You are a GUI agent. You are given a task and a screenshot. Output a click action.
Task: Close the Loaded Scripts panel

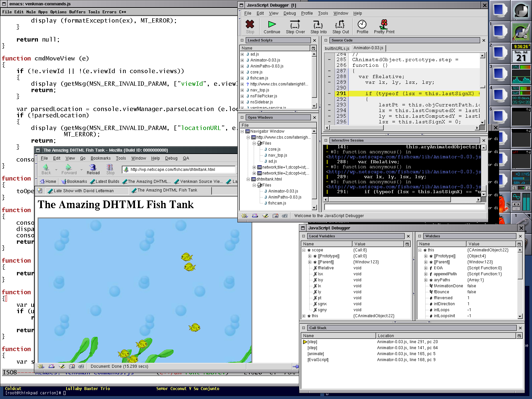point(314,40)
